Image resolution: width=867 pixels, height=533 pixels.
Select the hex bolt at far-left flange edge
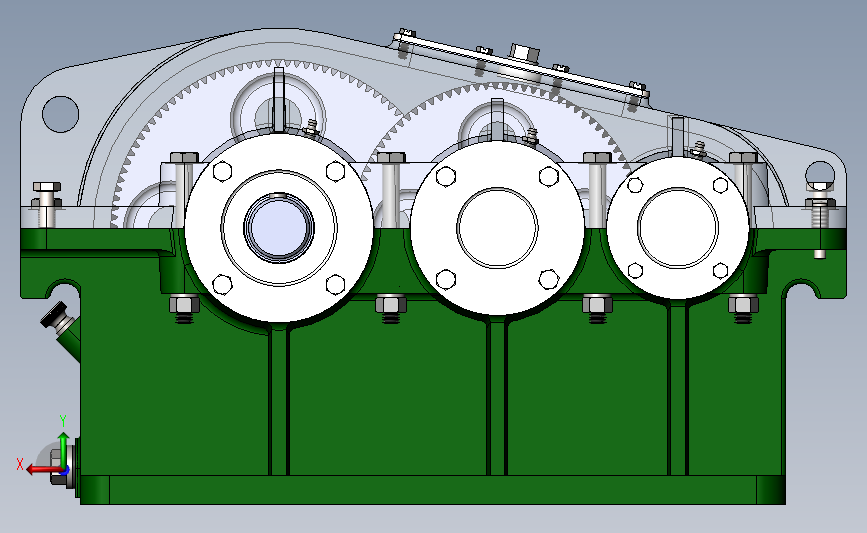pos(47,203)
